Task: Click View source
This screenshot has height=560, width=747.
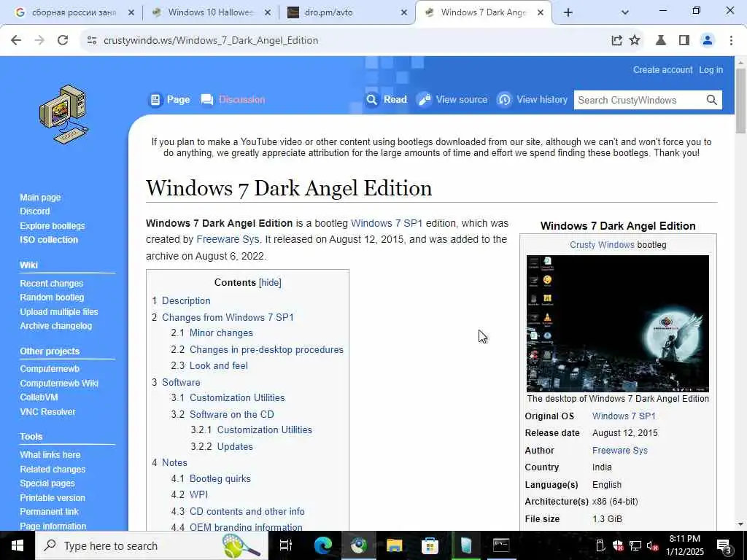Action: [x=452, y=99]
